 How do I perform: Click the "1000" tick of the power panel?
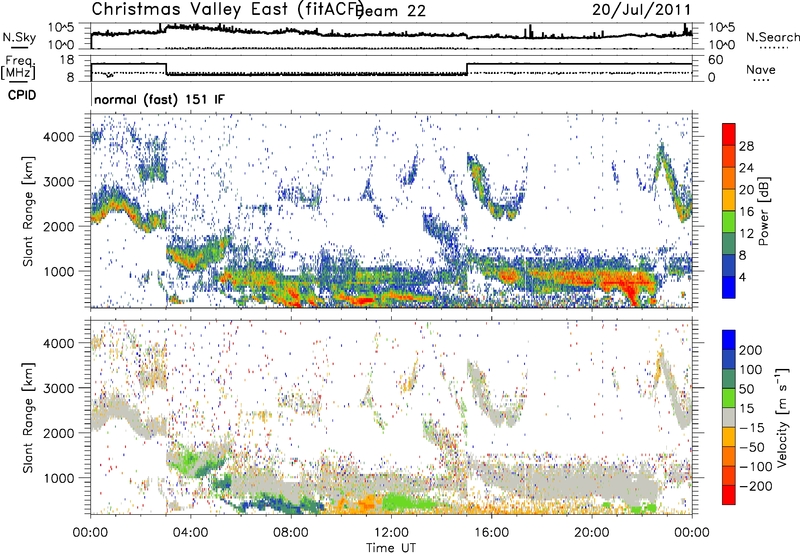59,271
